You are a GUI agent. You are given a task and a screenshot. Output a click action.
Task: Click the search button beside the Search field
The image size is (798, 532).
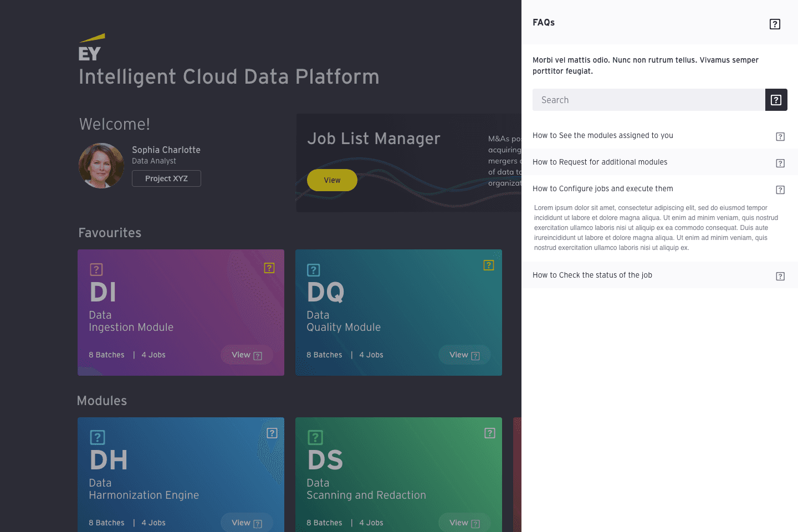pos(776,100)
